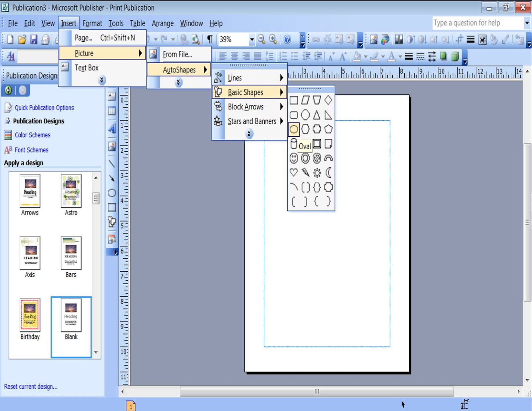Viewport: 532px width, 411px height.
Task: Choose From File in Picture submenu
Action: point(179,54)
